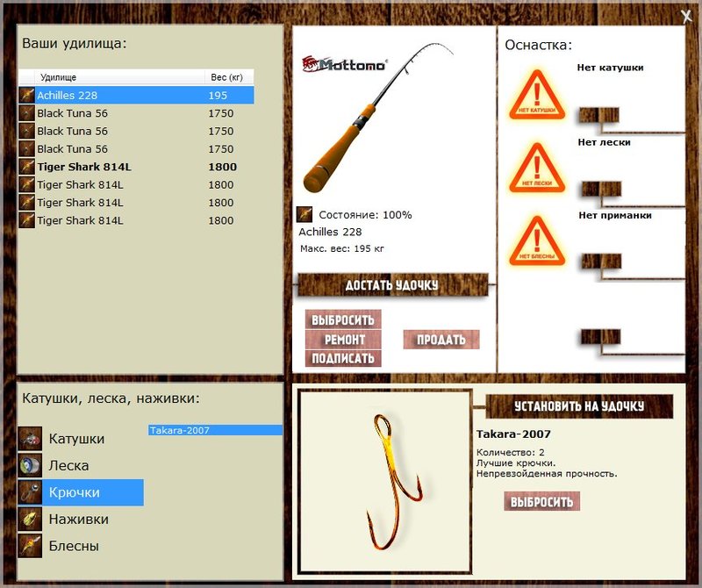
Task: Click ВЫБРОСИТЬ under the Takara-2007 description
Action: (x=541, y=501)
